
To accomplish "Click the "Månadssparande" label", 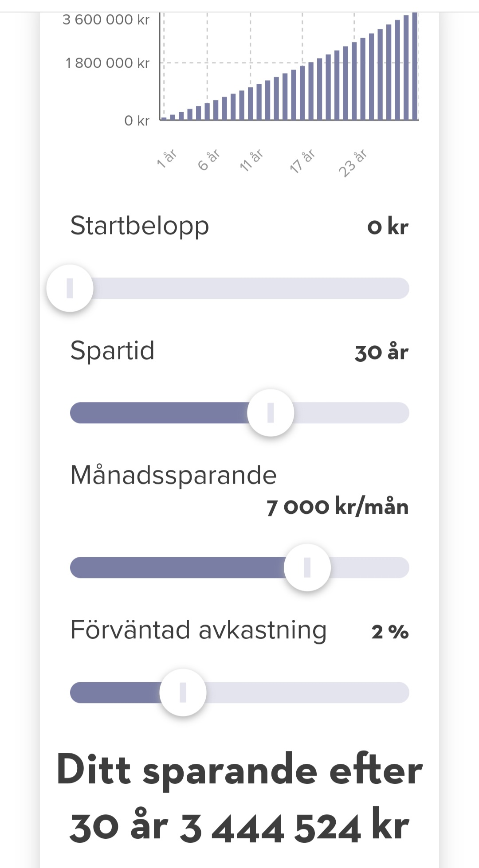I will point(173,475).
